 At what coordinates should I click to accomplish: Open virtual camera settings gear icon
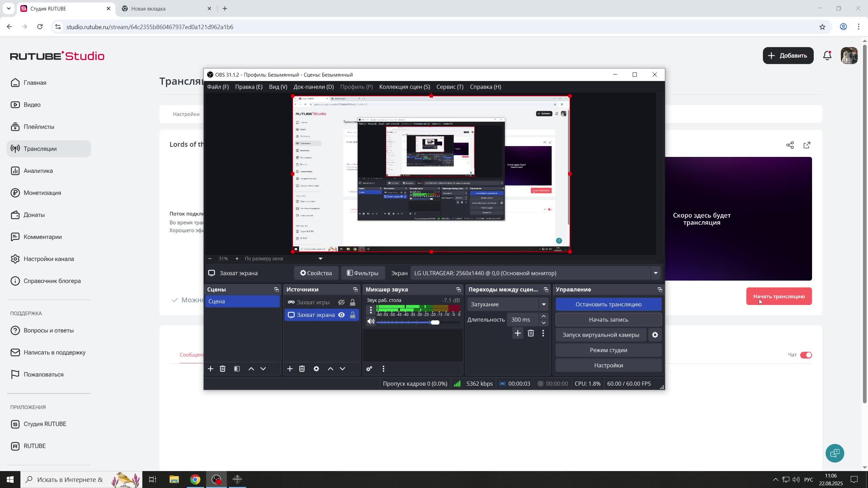pyautogui.click(x=655, y=335)
